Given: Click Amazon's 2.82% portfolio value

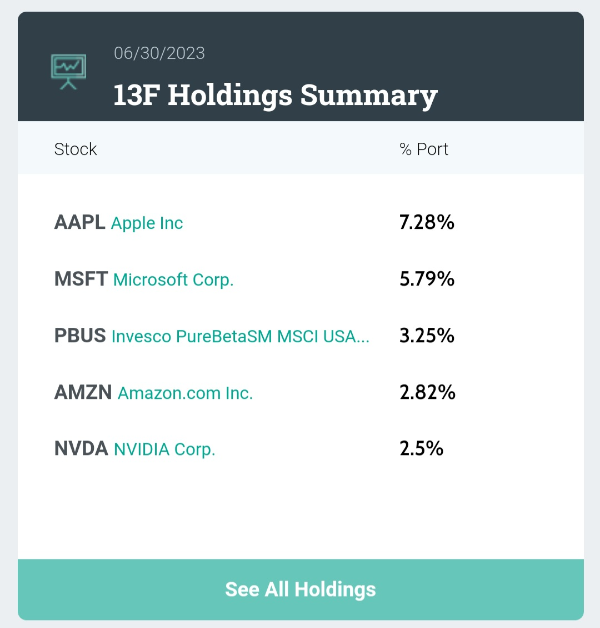Looking at the screenshot, I should [x=427, y=392].
